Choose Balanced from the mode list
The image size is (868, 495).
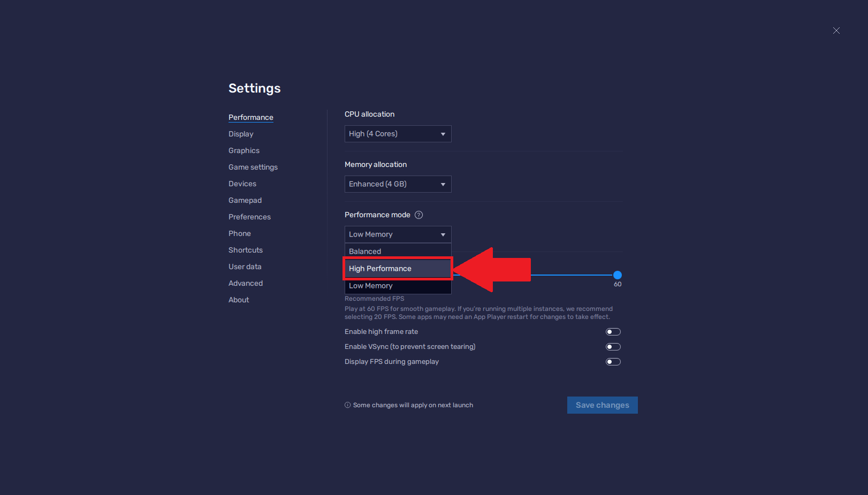(x=398, y=252)
